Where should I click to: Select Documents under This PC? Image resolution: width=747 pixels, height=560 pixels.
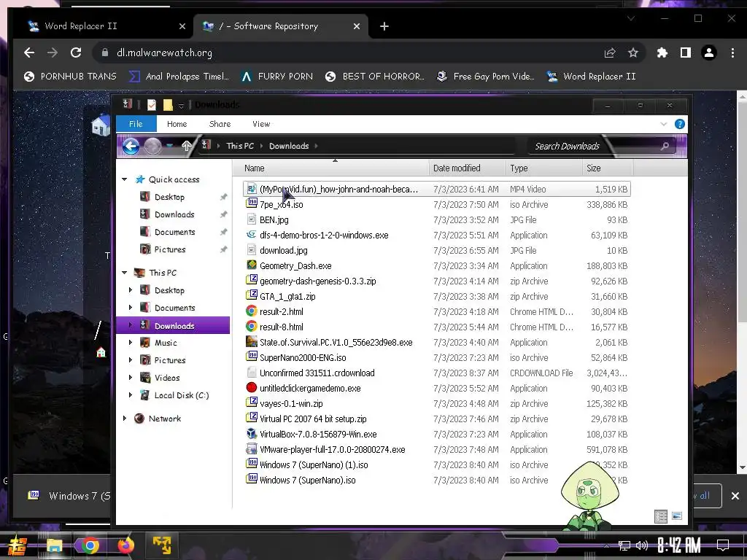(175, 308)
